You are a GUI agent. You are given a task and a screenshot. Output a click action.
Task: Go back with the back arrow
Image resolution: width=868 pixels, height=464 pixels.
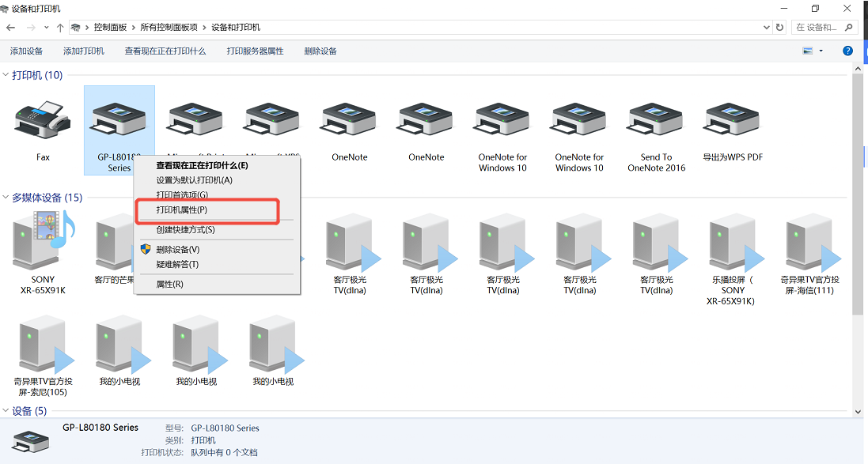tap(10, 27)
